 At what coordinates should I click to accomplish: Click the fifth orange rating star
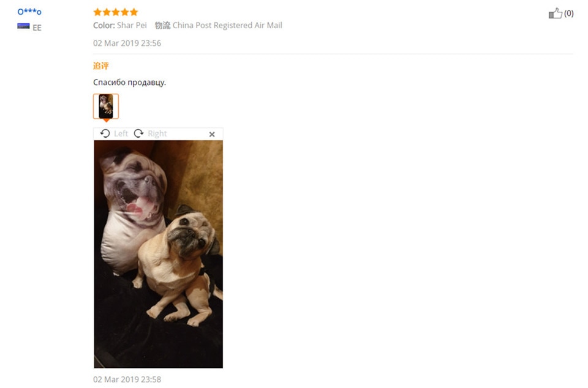(x=134, y=12)
